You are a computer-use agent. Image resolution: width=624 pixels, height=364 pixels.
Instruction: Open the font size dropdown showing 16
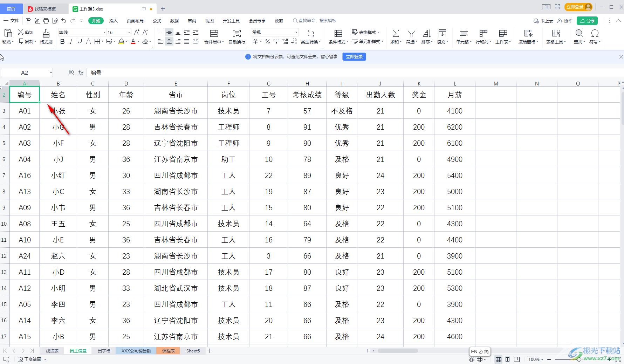pos(129,32)
